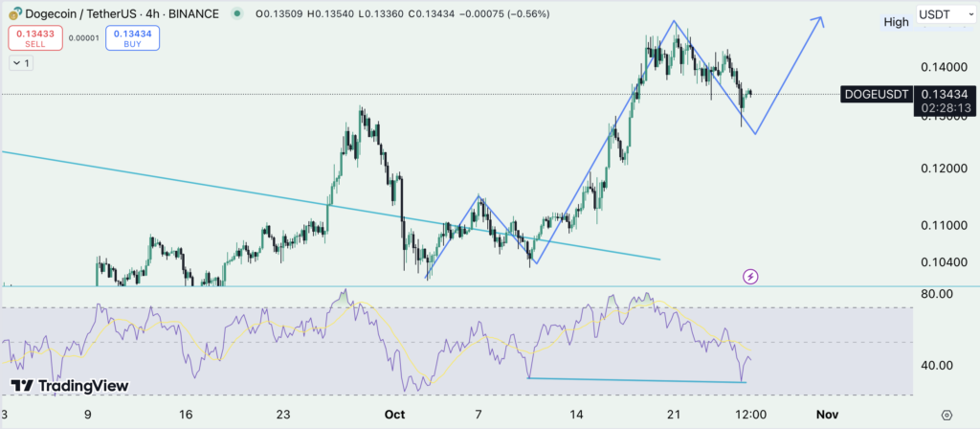Click the High price label

(x=896, y=22)
